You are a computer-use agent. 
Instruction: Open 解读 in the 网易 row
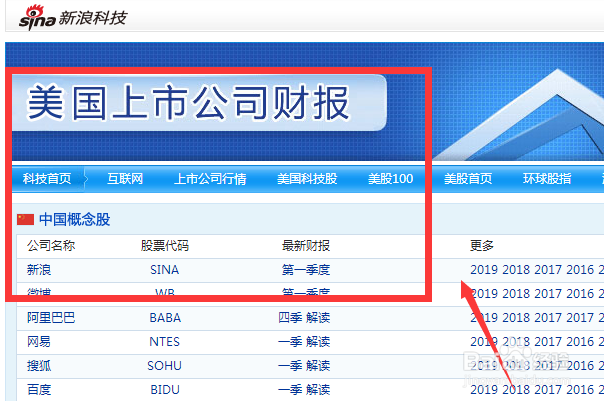coord(318,342)
